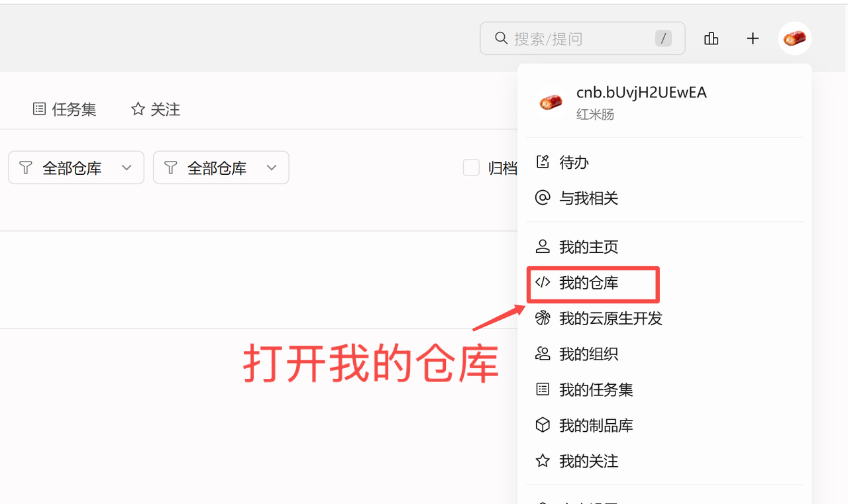Click the 我的制品库 cube icon

click(543, 425)
